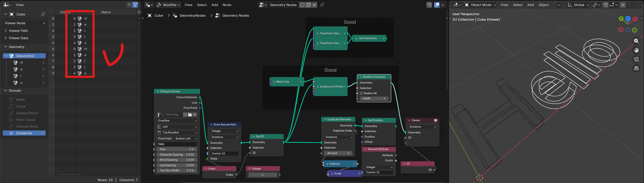Click the fake user shield for Geometry Nodes
The width and height of the screenshot is (644, 183).
(x=302, y=5)
